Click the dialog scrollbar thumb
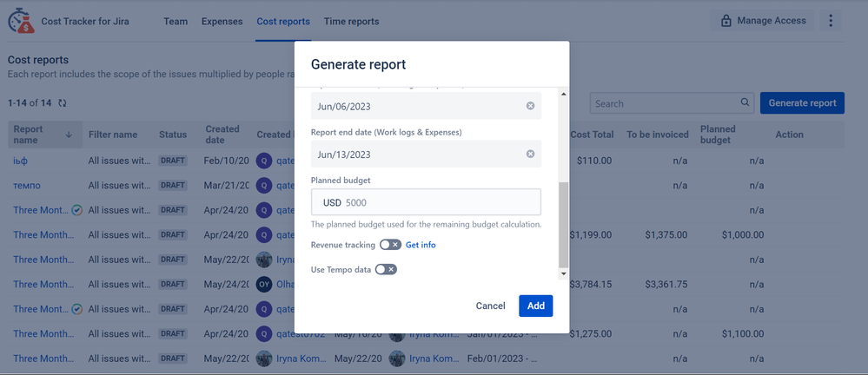Image resolution: width=868 pixels, height=375 pixels. (x=564, y=225)
